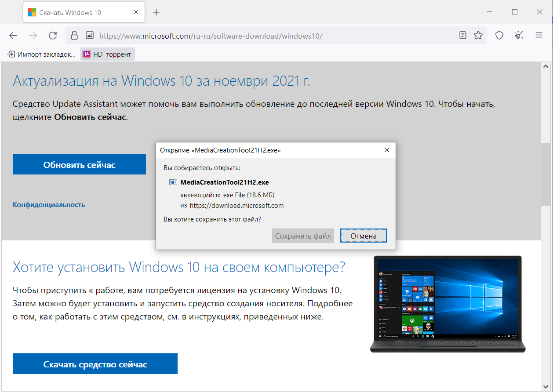Go forward with the arrow button

[33, 36]
